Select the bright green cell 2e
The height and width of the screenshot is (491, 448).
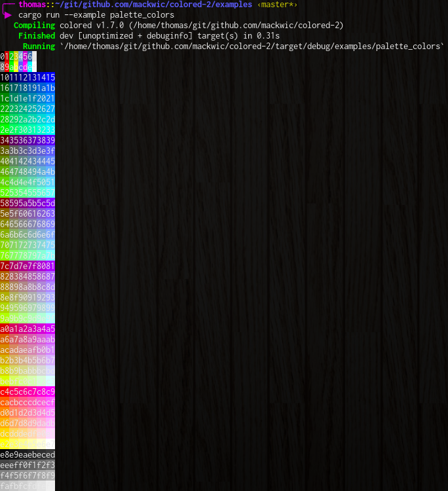[x=5, y=130]
